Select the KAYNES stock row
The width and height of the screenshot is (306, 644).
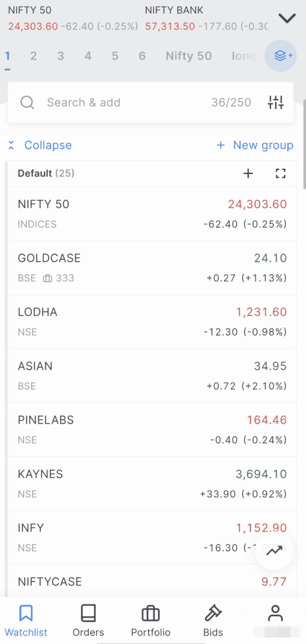point(152,484)
